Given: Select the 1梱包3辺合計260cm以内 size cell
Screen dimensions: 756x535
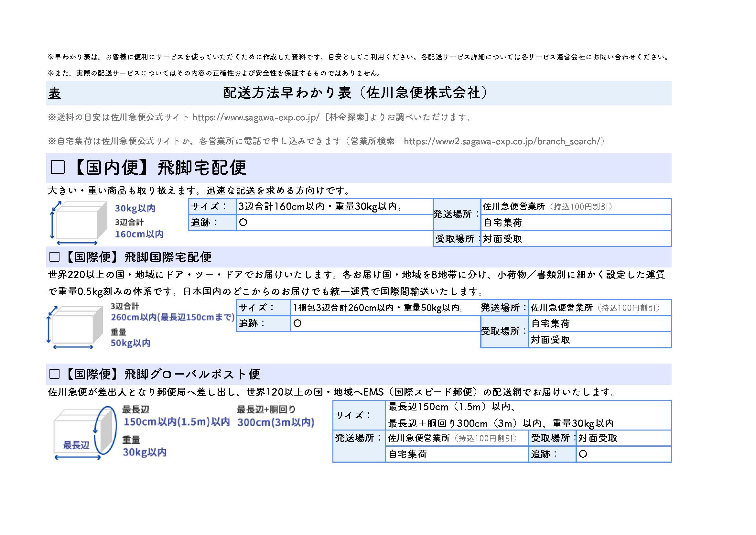Looking at the screenshot, I should tap(379, 308).
